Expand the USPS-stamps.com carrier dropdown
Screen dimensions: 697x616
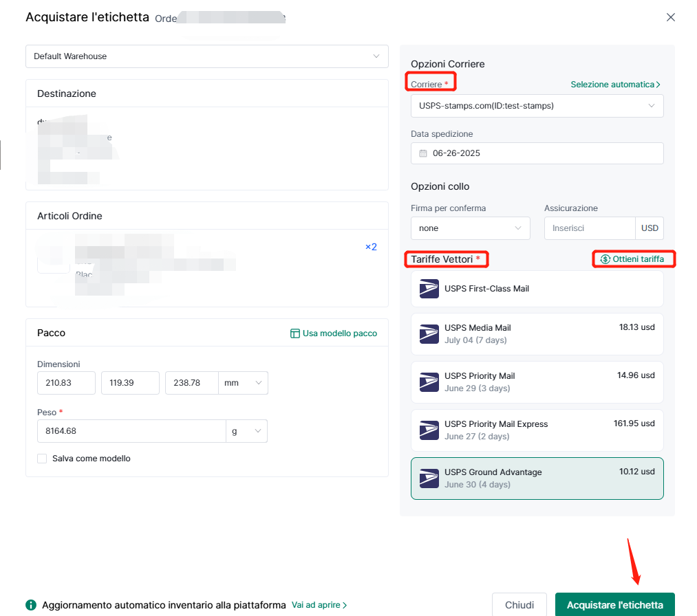(537, 106)
